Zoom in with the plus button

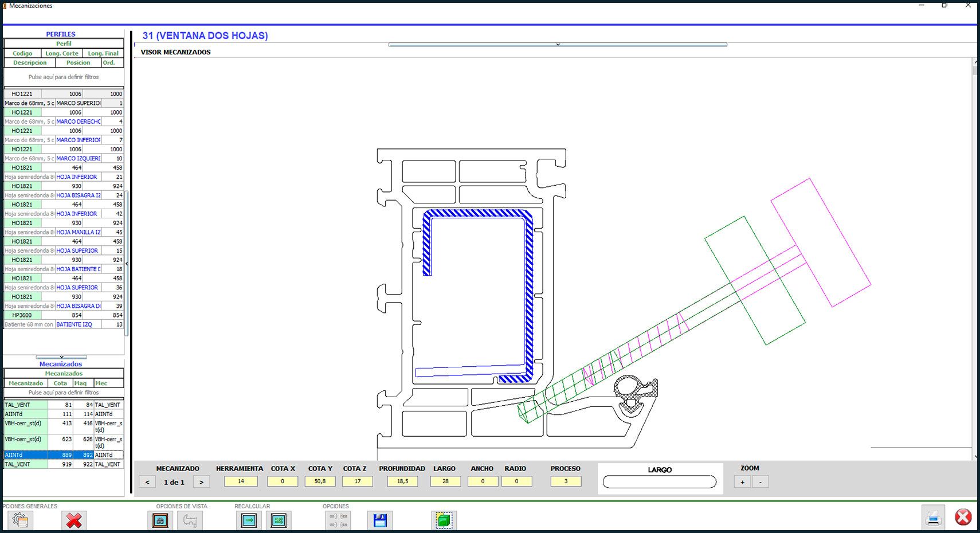742,482
